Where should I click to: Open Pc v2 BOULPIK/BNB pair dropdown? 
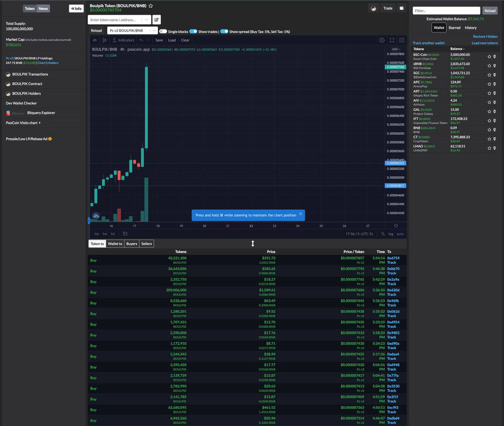point(132,31)
